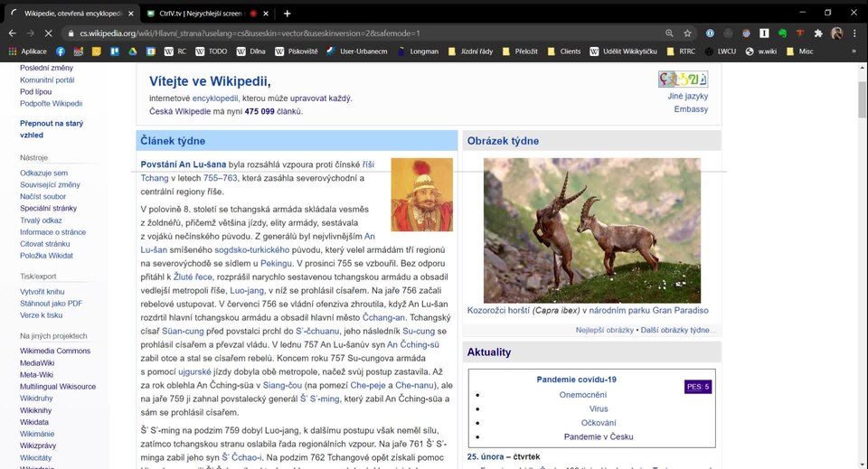Open the Aplikace apps shortcut
This screenshot has width=868, height=469.
pos(28,52)
